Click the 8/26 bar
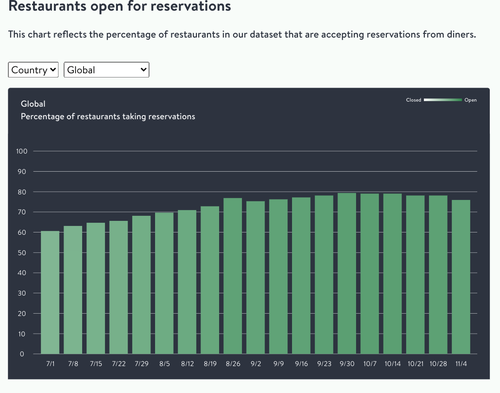 (x=233, y=276)
